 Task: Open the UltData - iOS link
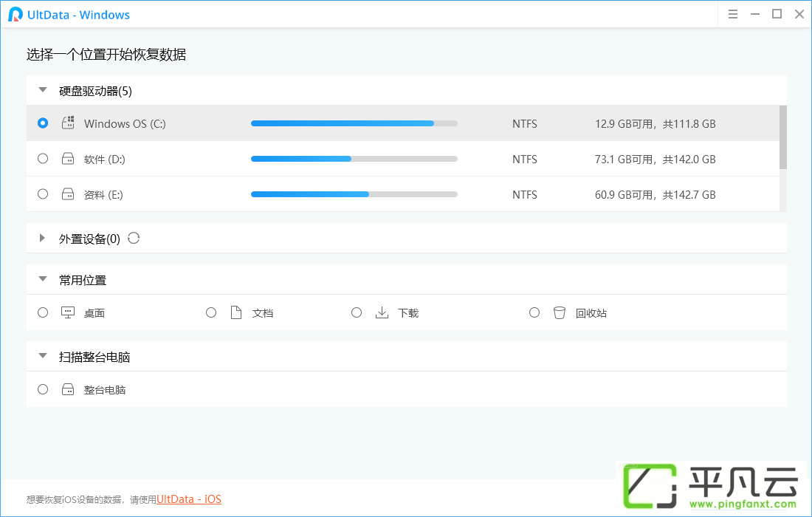point(189,499)
